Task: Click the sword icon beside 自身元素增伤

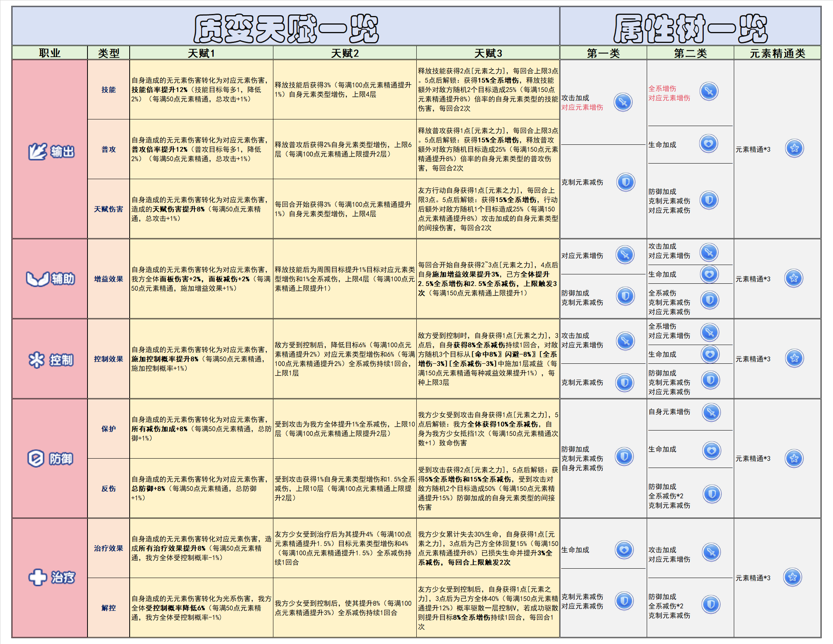Action: point(711,413)
